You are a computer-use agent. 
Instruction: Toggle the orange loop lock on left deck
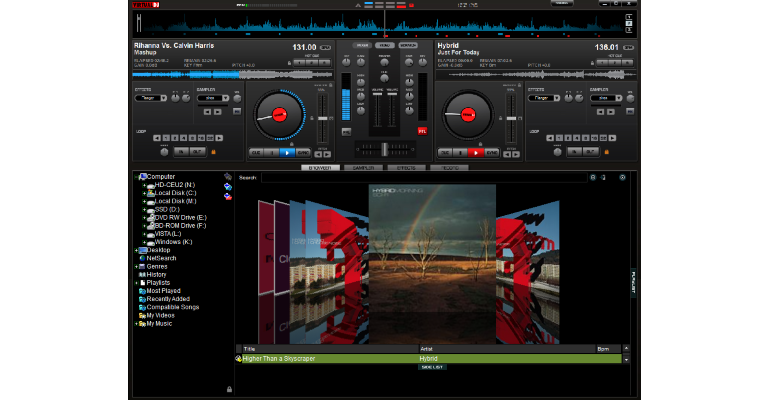(x=213, y=152)
